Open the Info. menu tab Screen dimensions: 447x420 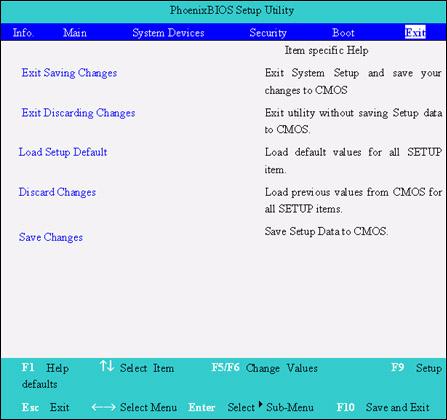click(23, 33)
